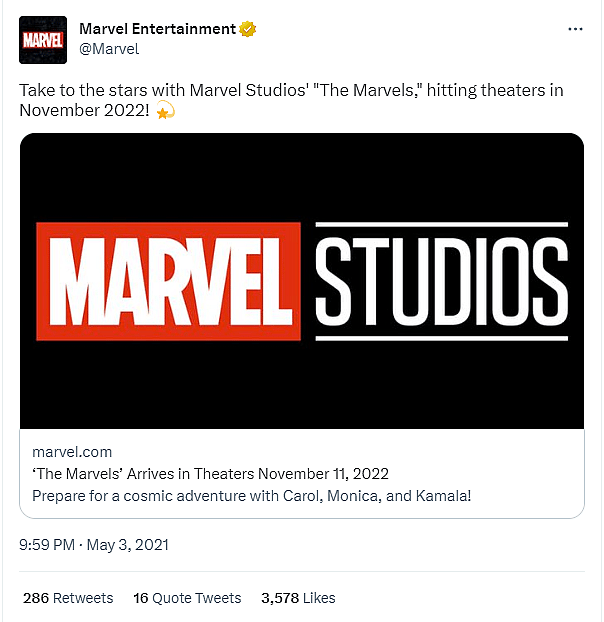View the 16 Quote Tweets
Viewport: 604px width, 622px height.
click(187, 598)
